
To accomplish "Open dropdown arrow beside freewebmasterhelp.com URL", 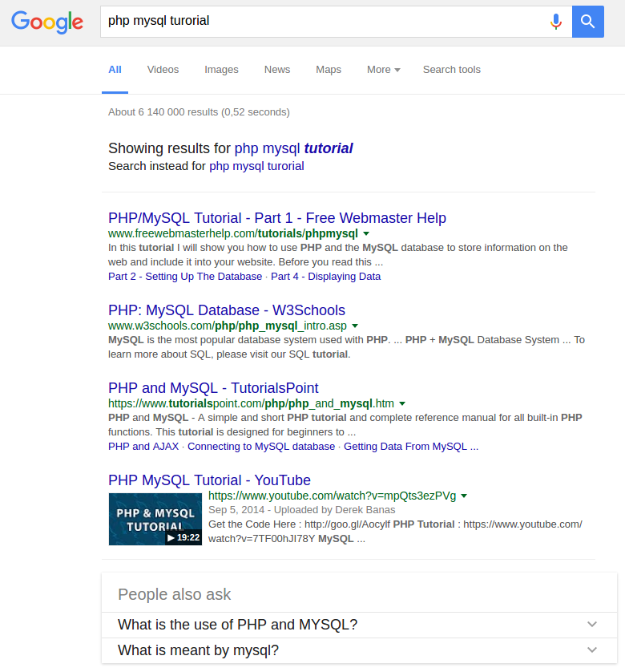I will 366,233.
